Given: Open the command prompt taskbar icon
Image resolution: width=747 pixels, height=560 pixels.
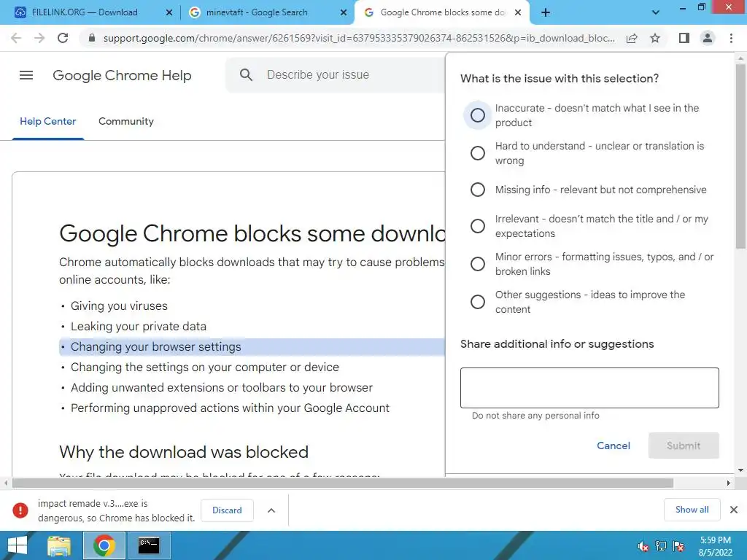Looking at the screenshot, I should pos(149,545).
